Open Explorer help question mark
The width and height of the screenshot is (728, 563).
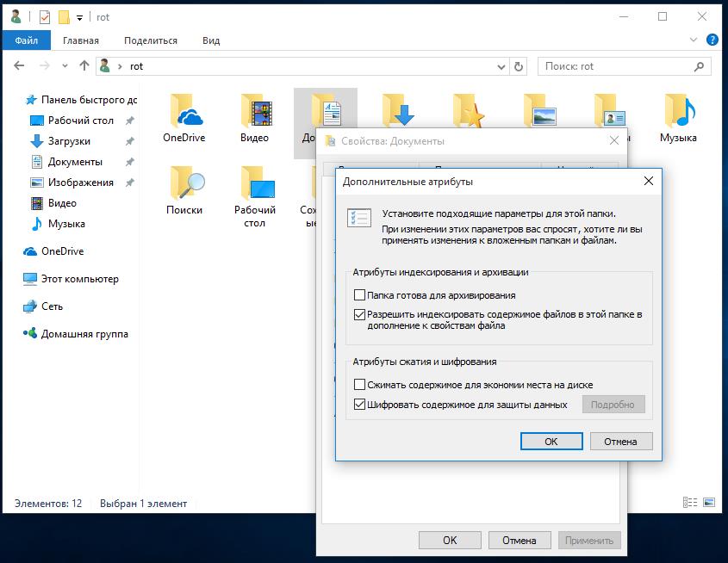712,40
